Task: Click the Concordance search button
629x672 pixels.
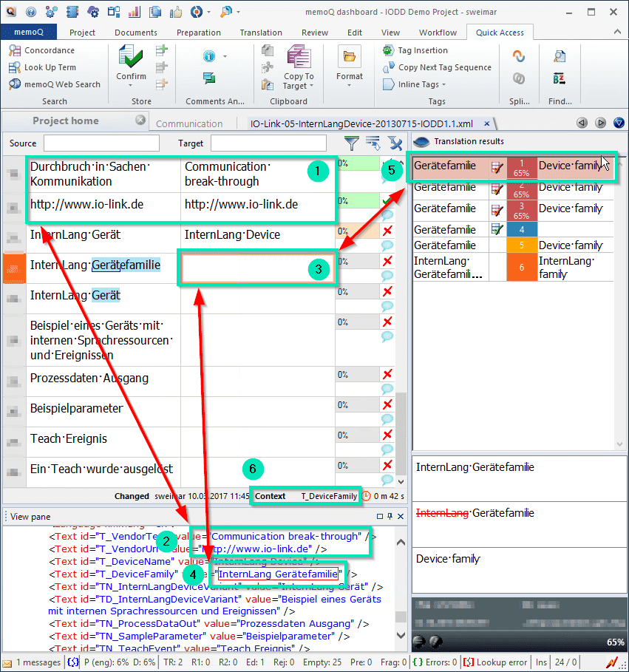Action: pos(41,50)
